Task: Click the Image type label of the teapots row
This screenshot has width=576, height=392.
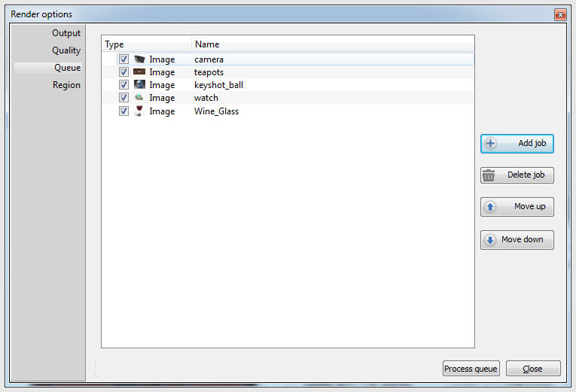Action: point(162,72)
